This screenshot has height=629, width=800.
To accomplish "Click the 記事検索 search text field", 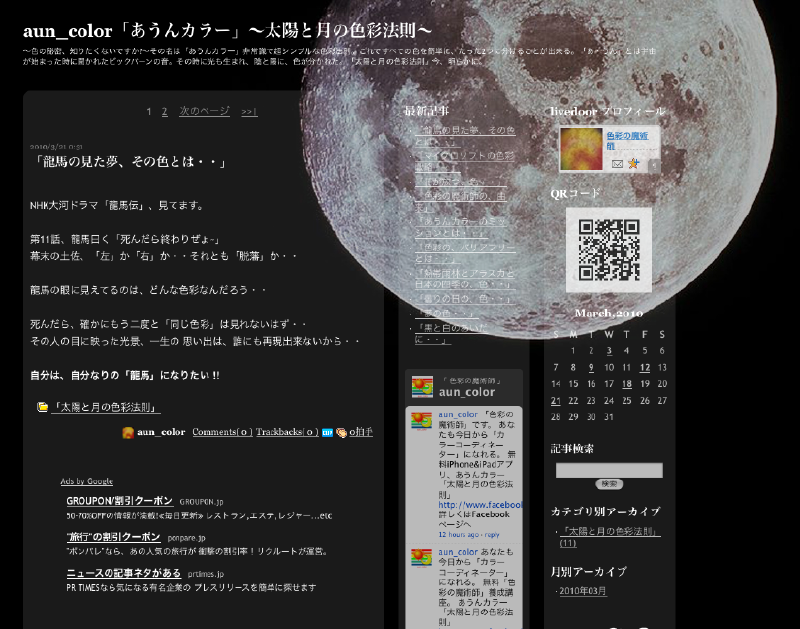I will (609, 470).
